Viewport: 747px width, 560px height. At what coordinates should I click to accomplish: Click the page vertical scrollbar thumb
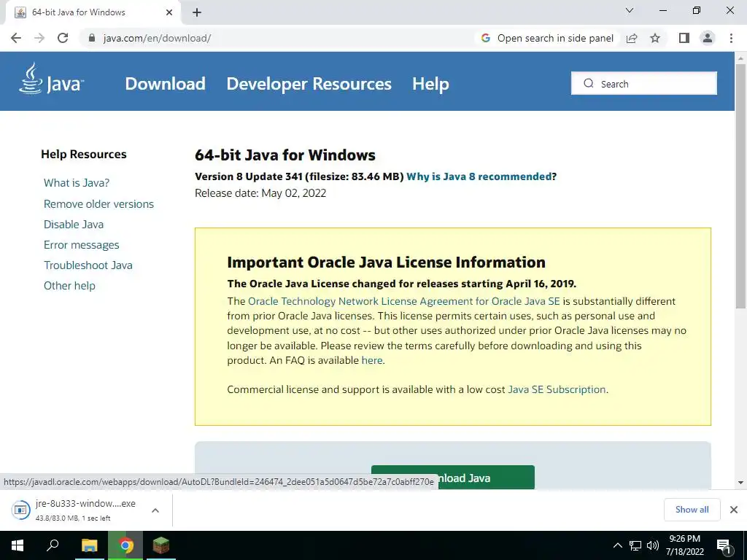(x=740, y=186)
